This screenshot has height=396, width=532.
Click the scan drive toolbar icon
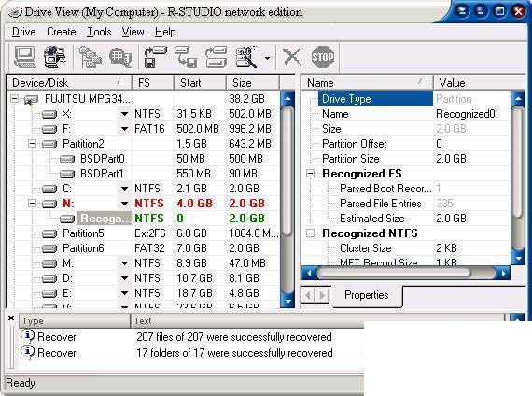pos(246,57)
